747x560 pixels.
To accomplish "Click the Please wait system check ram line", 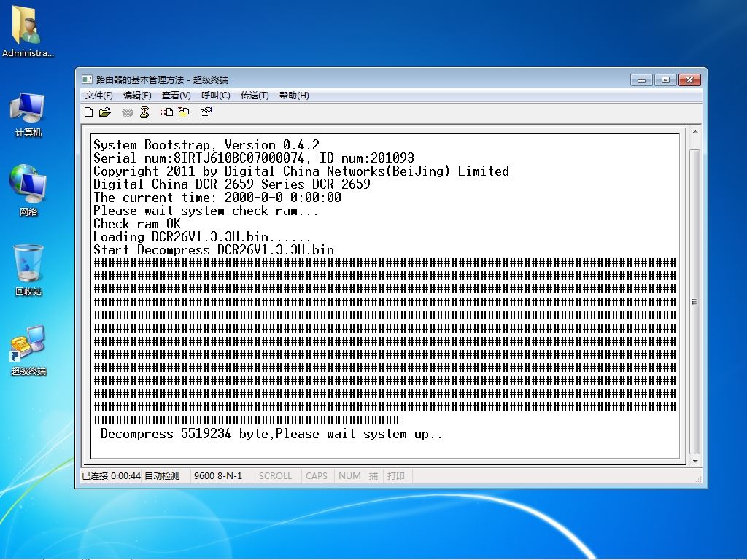I will [206, 211].
